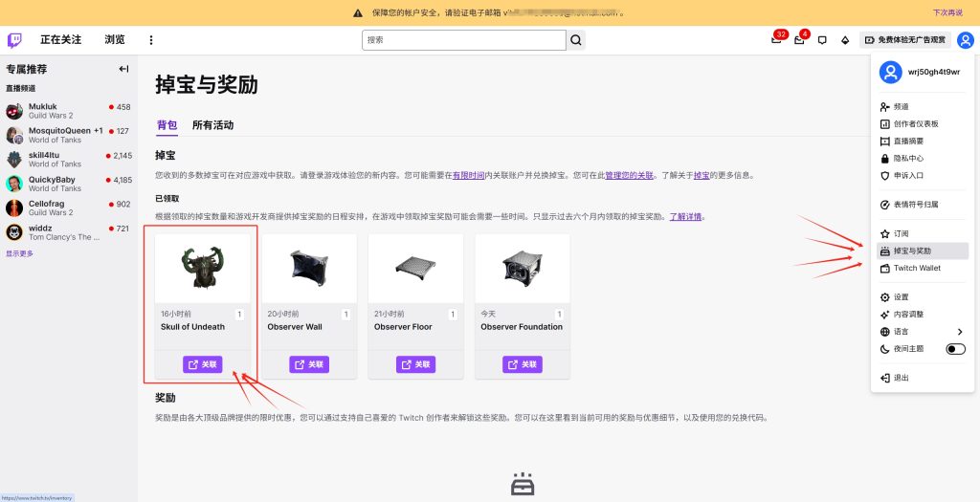The height and width of the screenshot is (502, 980).
Task: Open the 管理您的关联 connections link
Action: [x=630, y=176]
